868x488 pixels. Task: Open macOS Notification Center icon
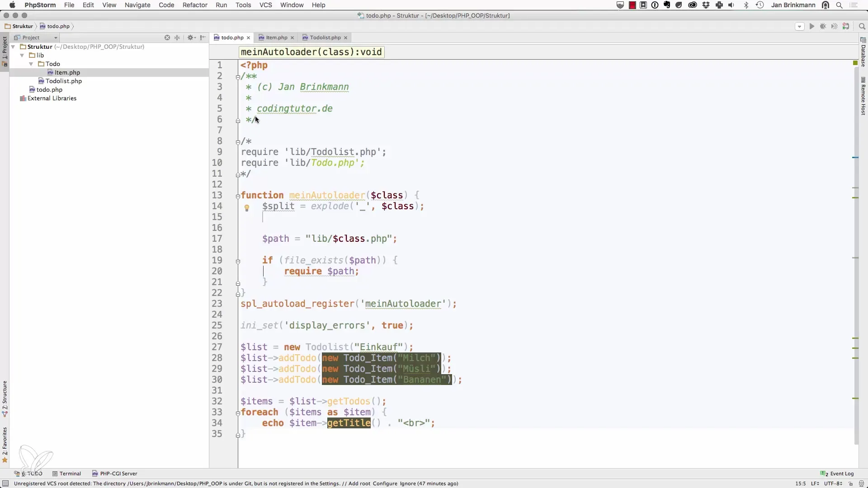(x=854, y=5)
